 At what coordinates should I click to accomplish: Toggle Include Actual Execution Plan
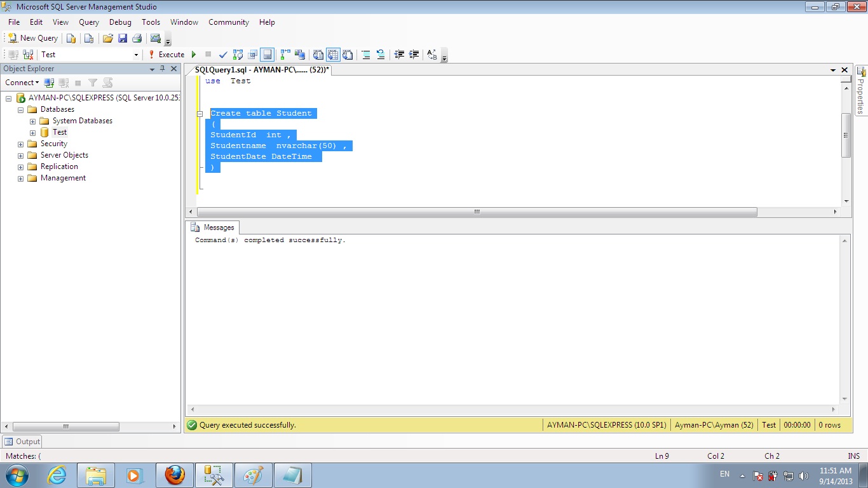tap(285, 55)
